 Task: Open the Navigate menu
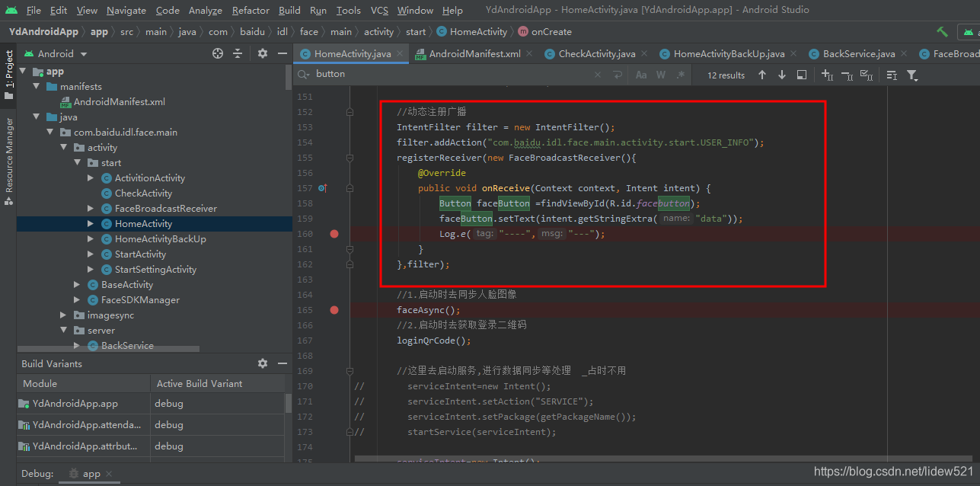(126, 10)
